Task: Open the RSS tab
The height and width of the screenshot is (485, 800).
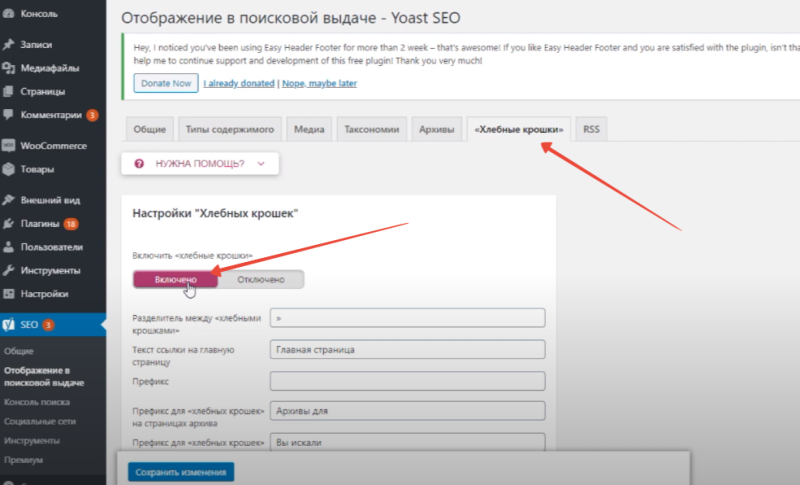Action: click(591, 130)
